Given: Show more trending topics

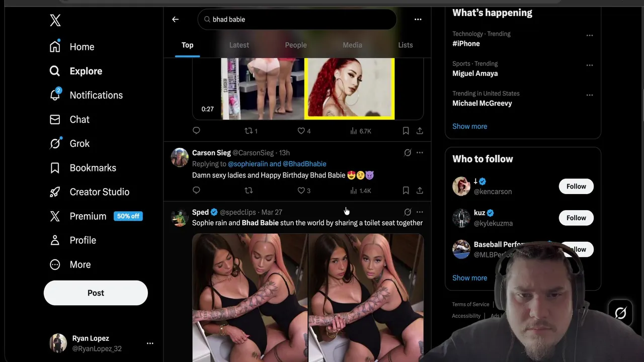Looking at the screenshot, I should (469, 126).
